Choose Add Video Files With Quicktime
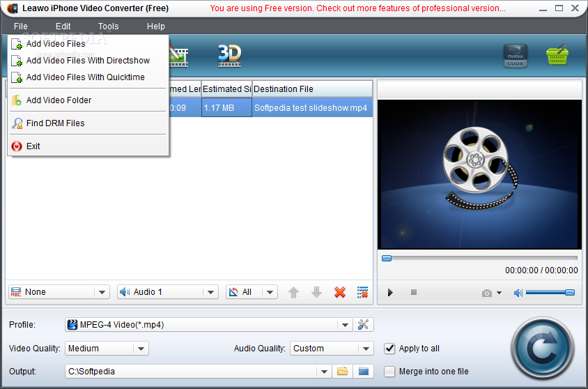The image size is (588, 389). click(x=88, y=77)
